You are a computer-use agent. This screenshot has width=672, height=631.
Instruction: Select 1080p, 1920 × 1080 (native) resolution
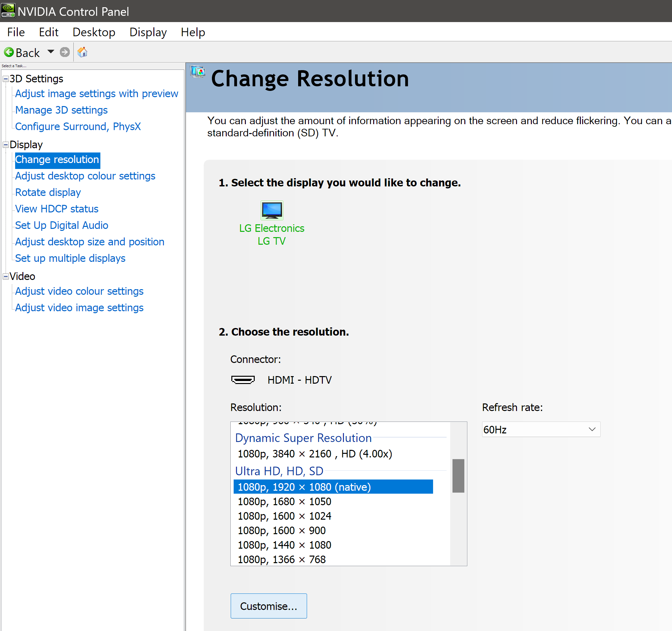click(333, 486)
